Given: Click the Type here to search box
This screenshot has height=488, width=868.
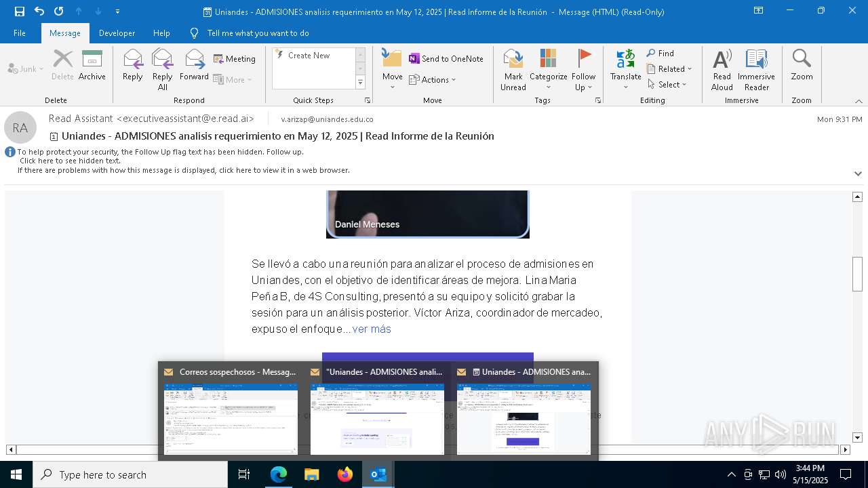Looking at the screenshot, I should coord(130,474).
